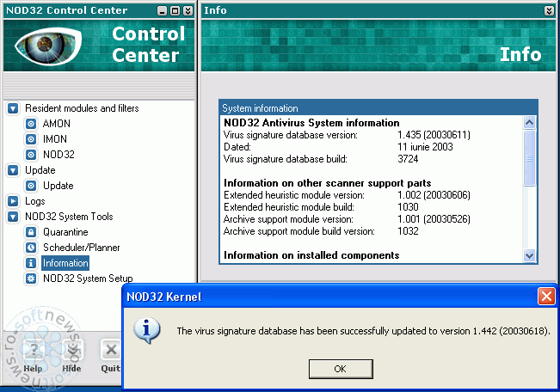Screen dimensions: 560x392
Task: Click the Quit X icon
Action: pos(111,350)
